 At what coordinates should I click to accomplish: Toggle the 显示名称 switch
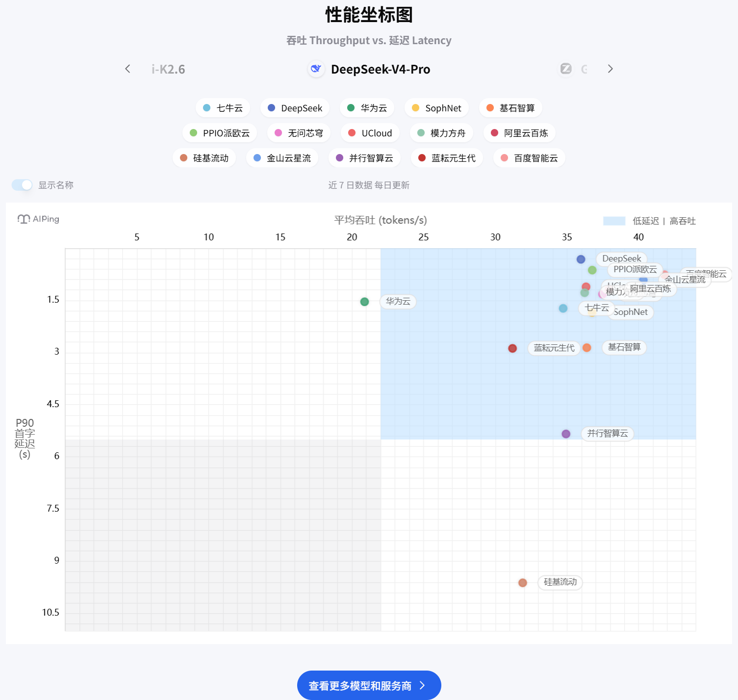click(22, 185)
